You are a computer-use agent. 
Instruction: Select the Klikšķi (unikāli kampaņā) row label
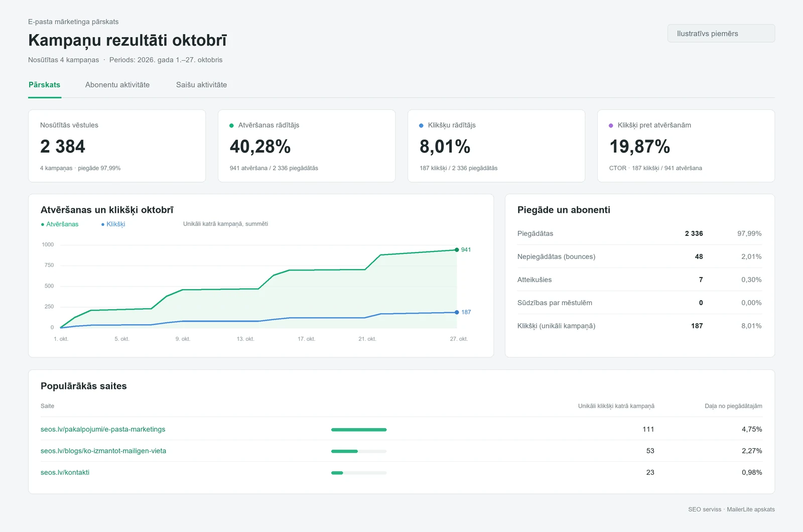click(x=556, y=326)
